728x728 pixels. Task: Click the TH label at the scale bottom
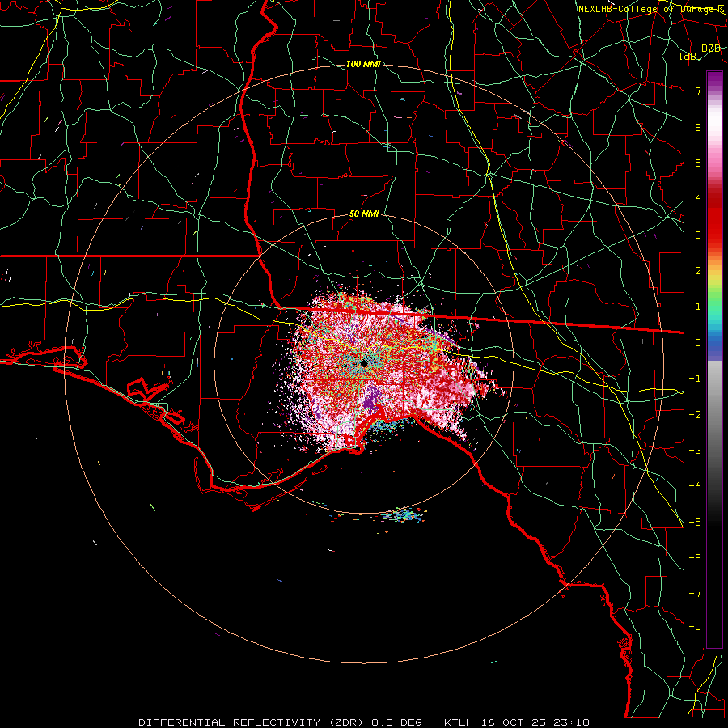pyautogui.click(x=695, y=630)
